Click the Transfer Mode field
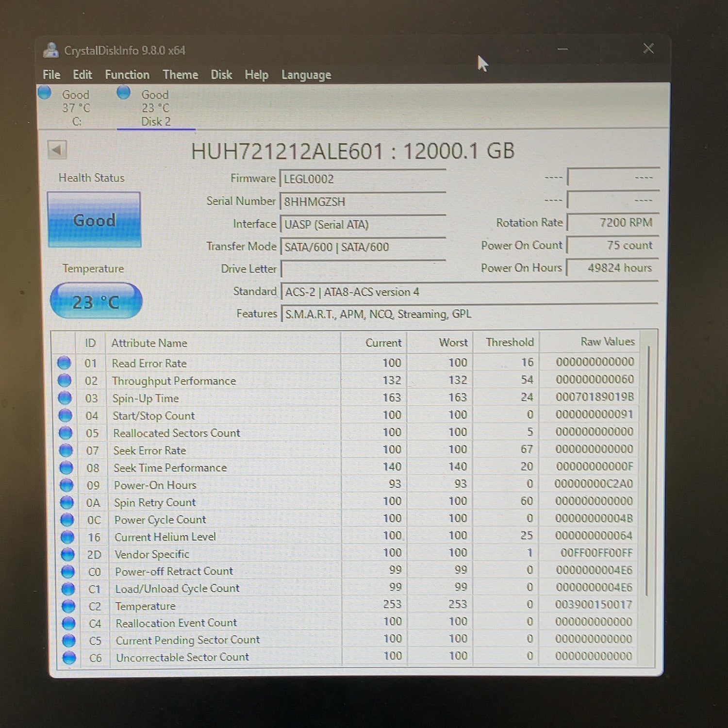728x728 pixels. (363, 247)
